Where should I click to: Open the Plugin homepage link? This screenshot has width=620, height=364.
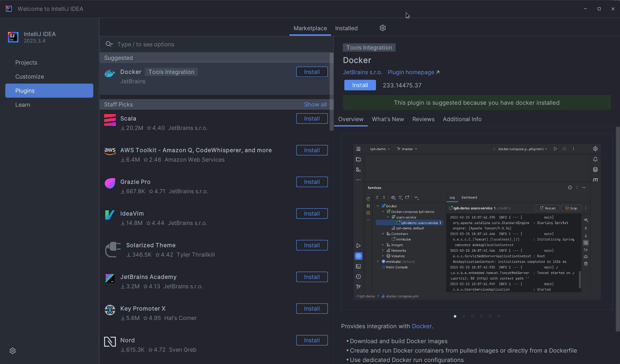413,72
